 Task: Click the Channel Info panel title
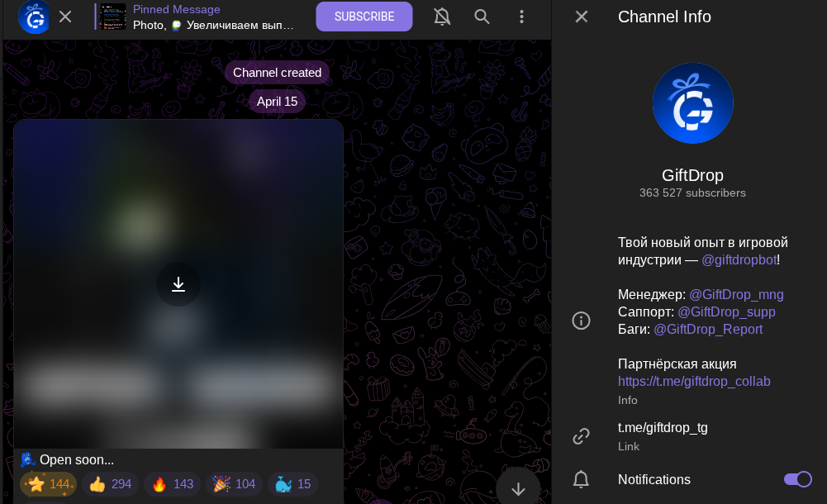click(x=664, y=17)
